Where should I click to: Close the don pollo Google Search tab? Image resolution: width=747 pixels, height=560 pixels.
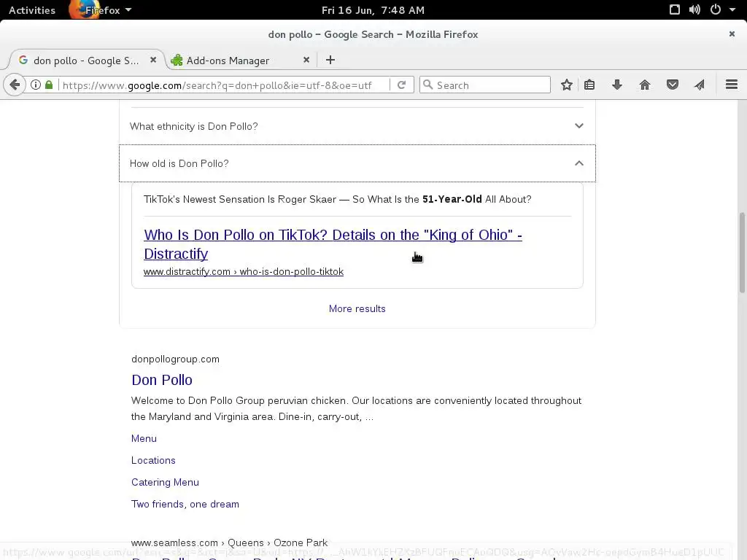click(153, 60)
